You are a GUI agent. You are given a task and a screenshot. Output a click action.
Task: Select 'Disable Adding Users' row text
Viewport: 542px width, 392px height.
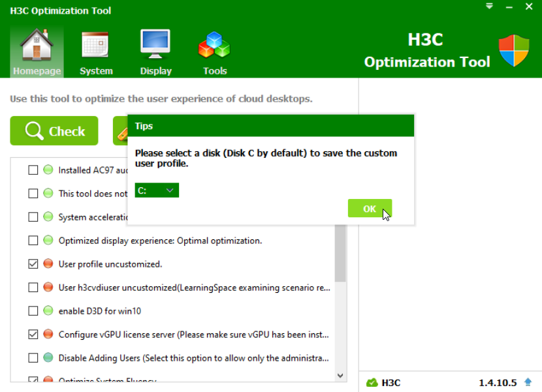193,358
